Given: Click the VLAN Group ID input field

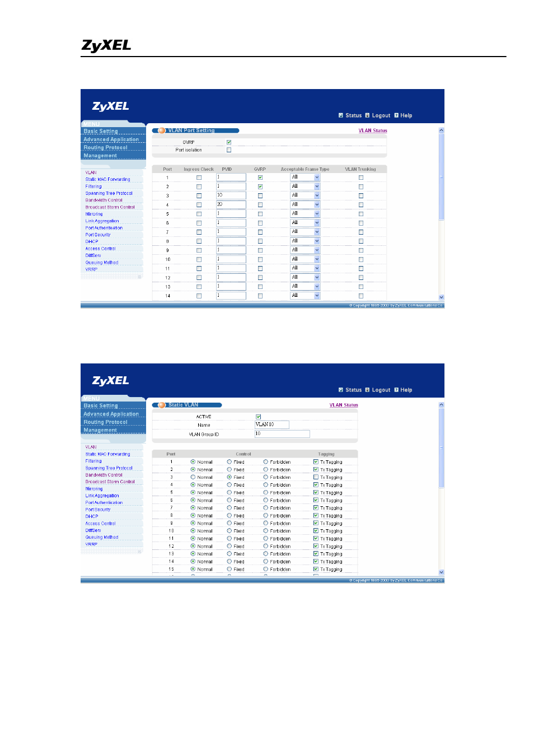Looking at the screenshot, I should pyautogui.click(x=282, y=434).
